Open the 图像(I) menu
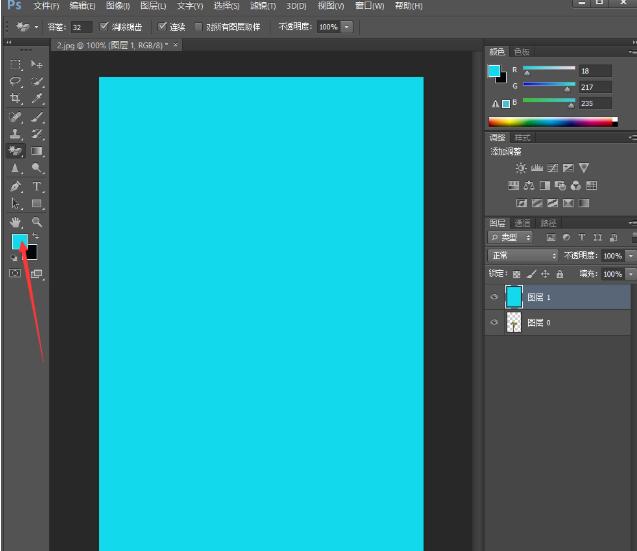 click(x=117, y=6)
